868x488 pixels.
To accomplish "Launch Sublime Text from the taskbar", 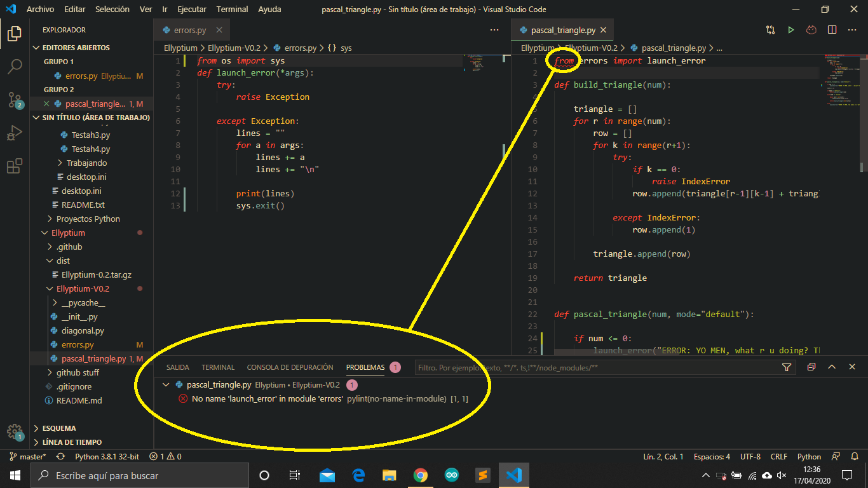I will (482, 475).
